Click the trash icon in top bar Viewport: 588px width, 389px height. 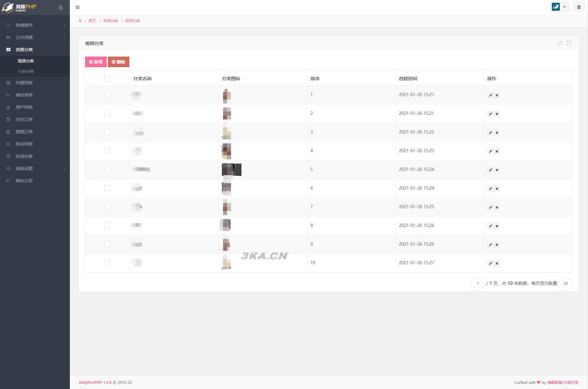coord(579,7)
